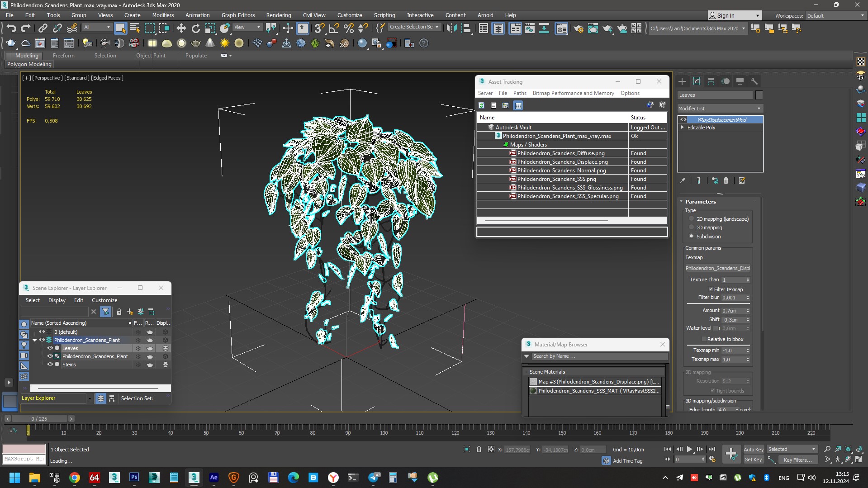Open the Workspaces Default dropdown

pyautogui.click(x=835, y=15)
